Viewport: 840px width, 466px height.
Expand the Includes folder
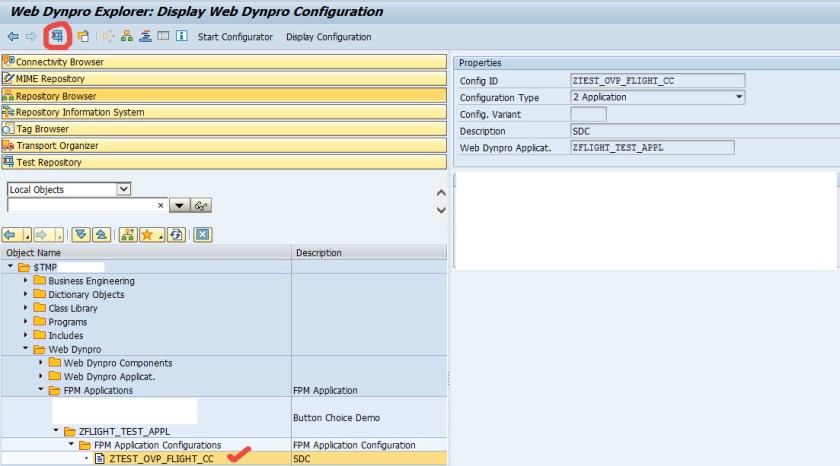click(x=25, y=335)
